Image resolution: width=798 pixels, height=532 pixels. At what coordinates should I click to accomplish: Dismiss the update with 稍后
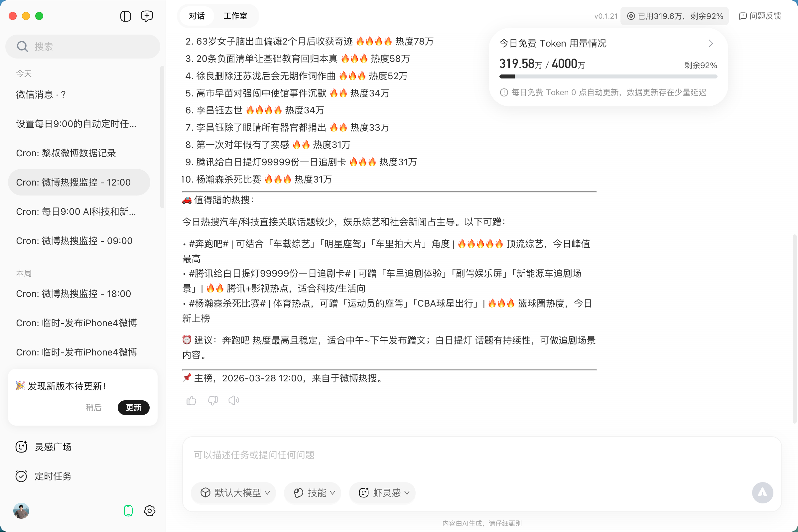click(x=94, y=408)
